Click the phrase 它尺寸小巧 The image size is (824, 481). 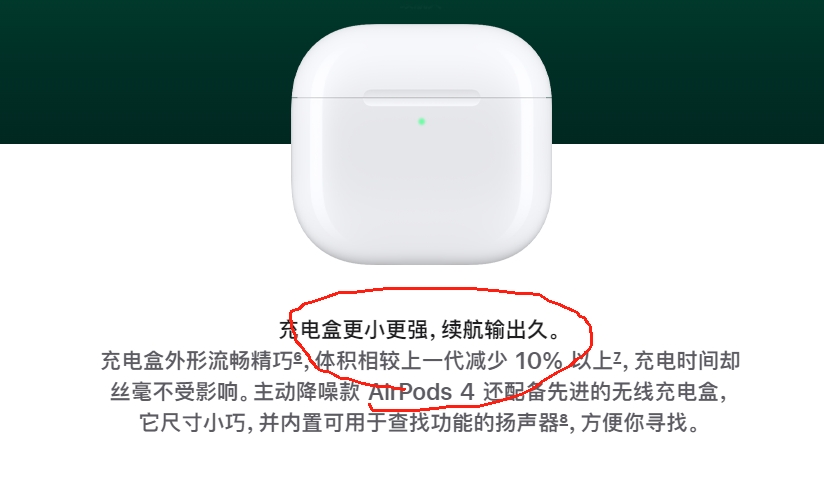tap(192, 423)
